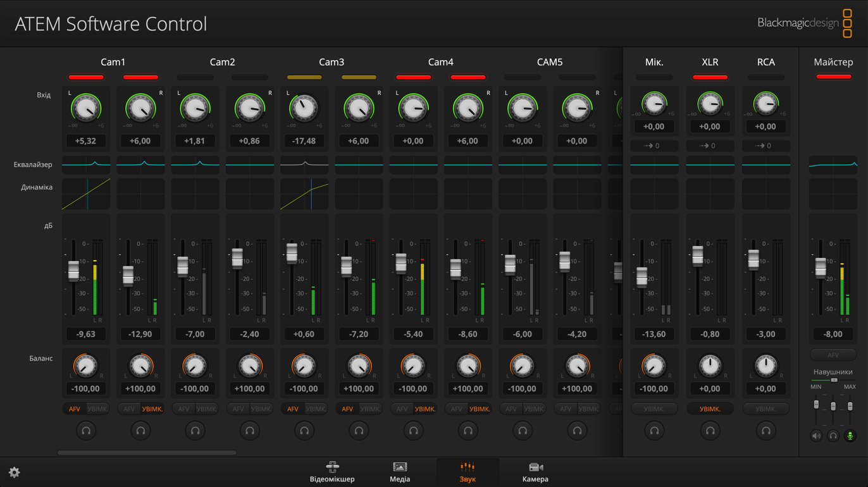This screenshot has height=487, width=868.
Task: Toggle AFV on Cam1 left channel
Action: pyautogui.click(x=75, y=409)
